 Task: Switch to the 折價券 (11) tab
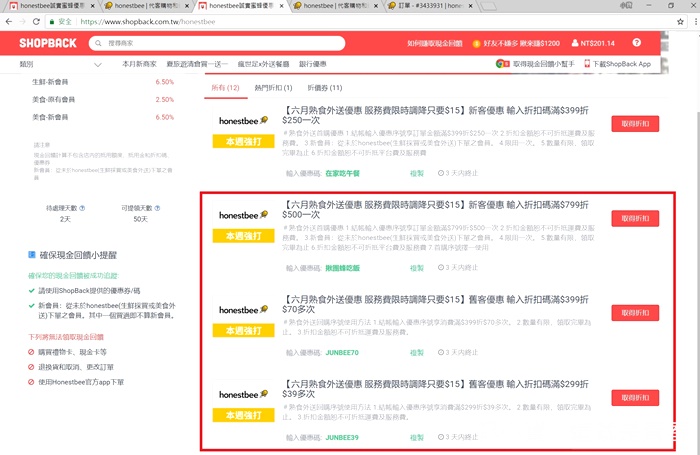tap(325, 88)
